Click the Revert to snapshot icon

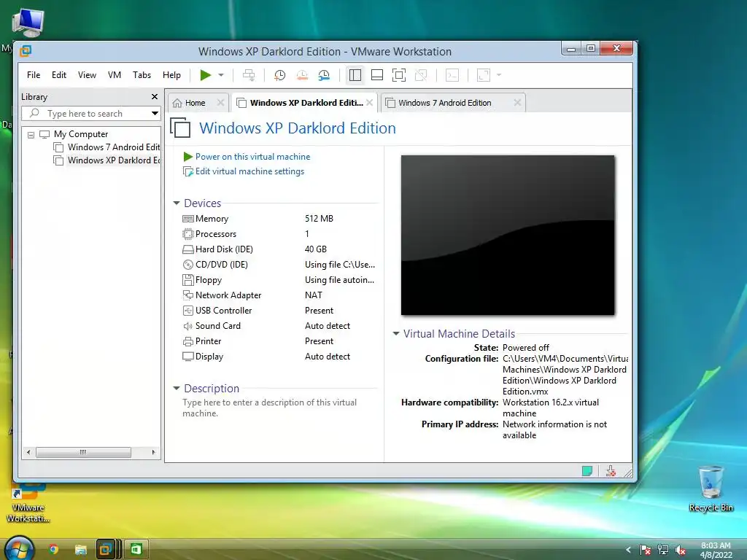coord(302,75)
